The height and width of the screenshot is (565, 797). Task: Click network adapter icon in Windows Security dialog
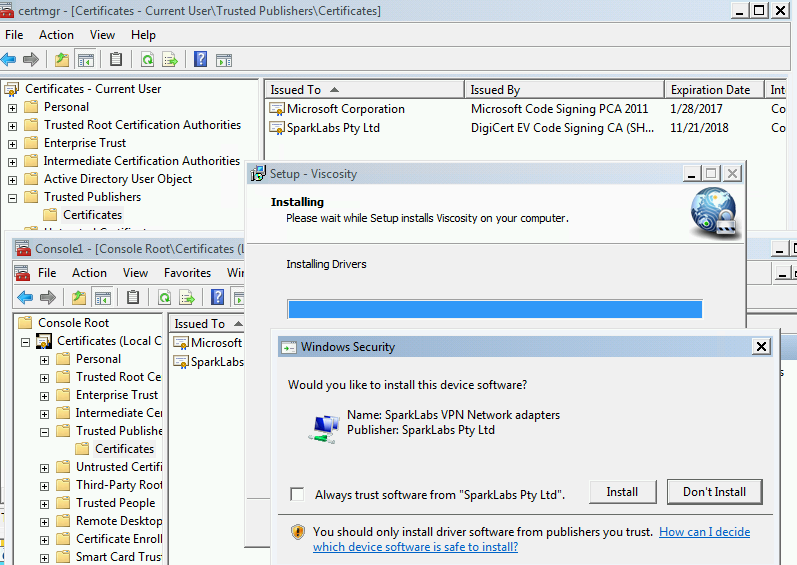point(324,429)
